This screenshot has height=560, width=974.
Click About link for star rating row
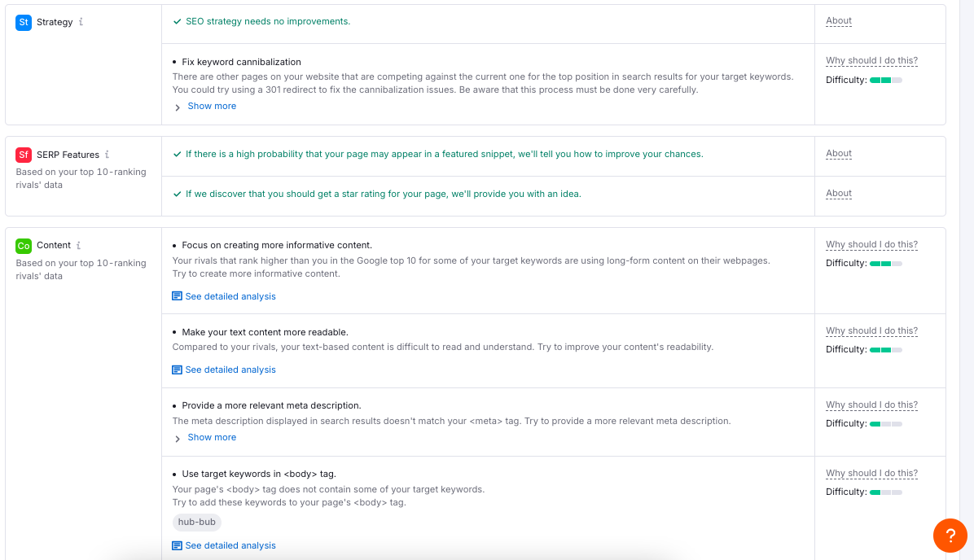(838, 194)
